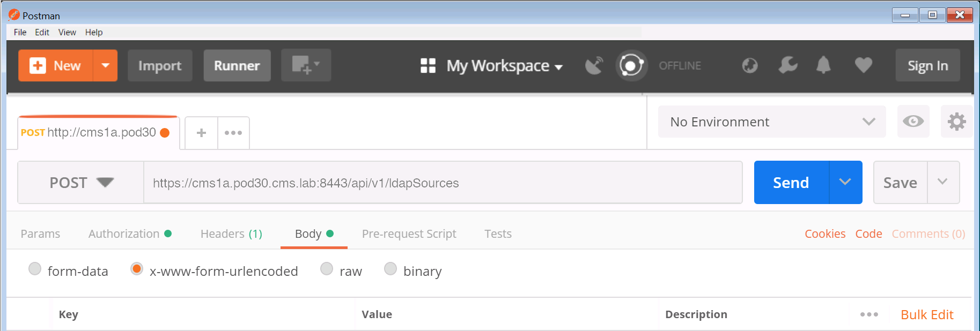This screenshot has width=980, height=331.
Task: Expand the Send button dropdown arrow
Action: pyautogui.click(x=845, y=183)
